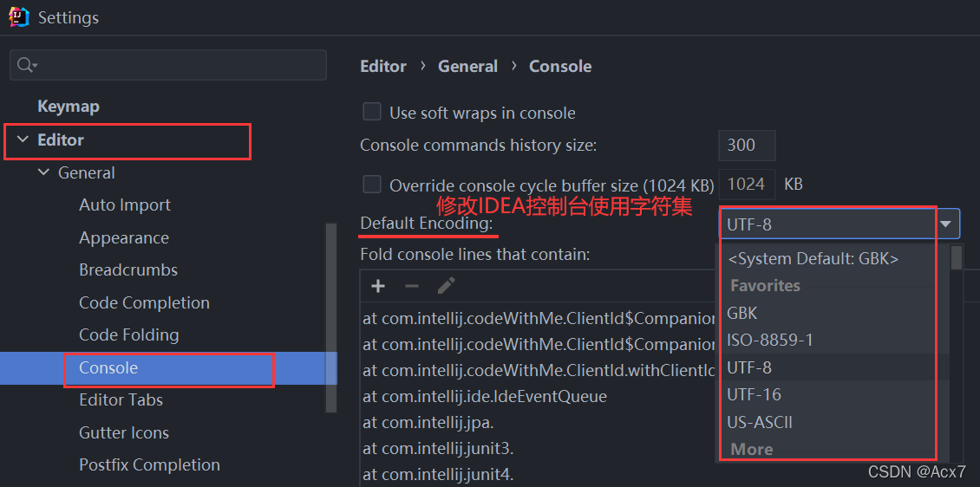Select ISO-8859-1 encoding option
980x487 pixels.
(770, 340)
